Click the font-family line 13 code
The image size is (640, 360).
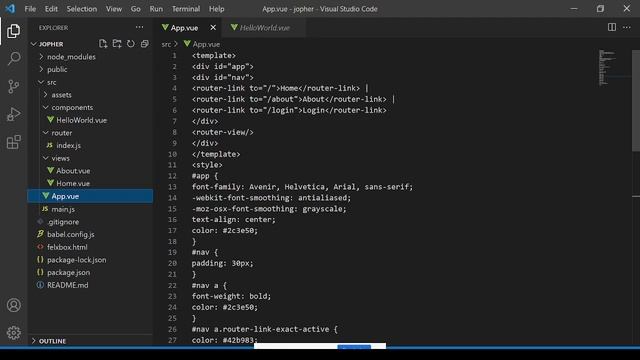tap(302, 187)
